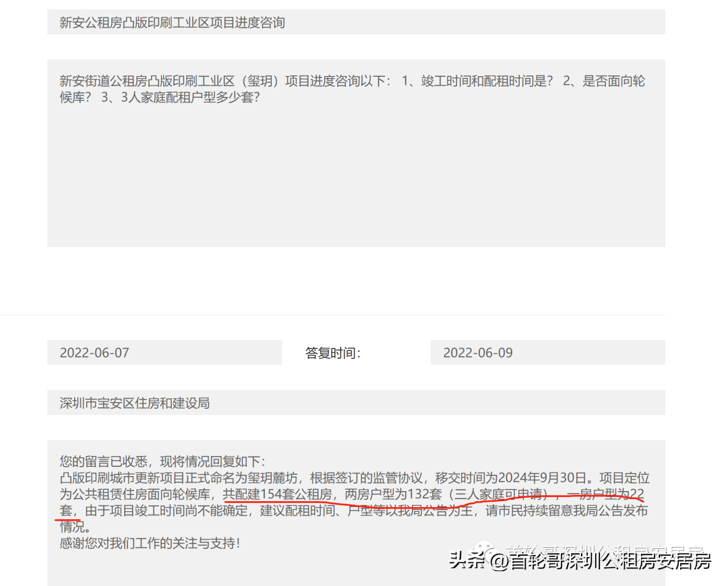Click the text 一房户型为22

pyautogui.click(x=605, y=494)
